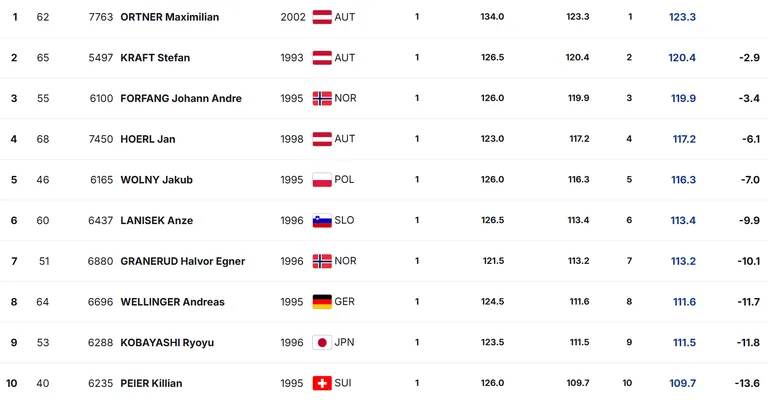Click the point difference -13.6 value
768x400 pixels.
click(x=747, y=383)
